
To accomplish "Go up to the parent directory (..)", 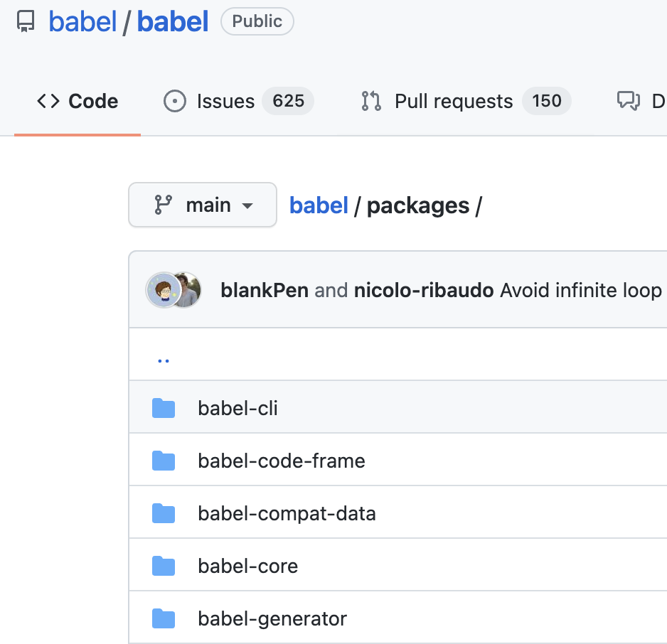I will pyautogui.click(x=164, y=361).
